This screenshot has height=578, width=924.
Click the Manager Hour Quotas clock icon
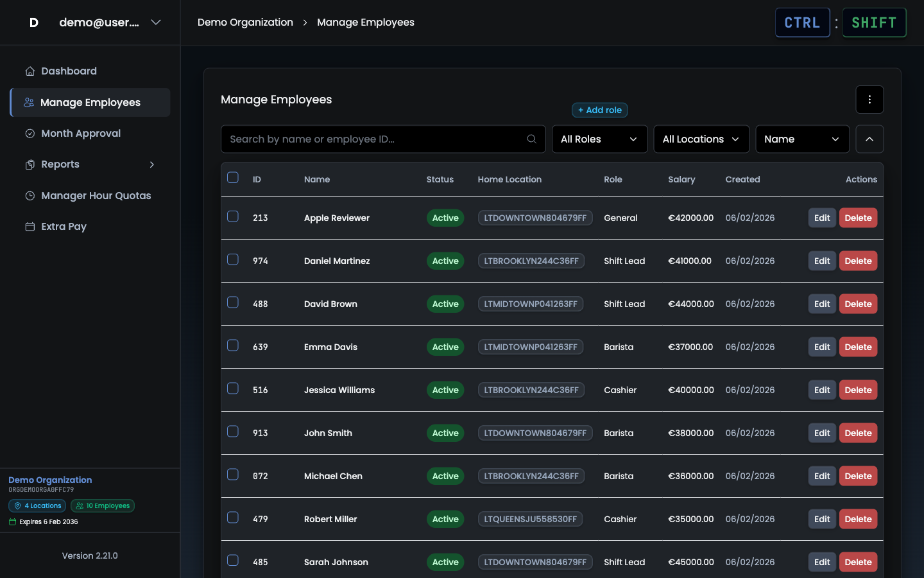click(29, 195)
